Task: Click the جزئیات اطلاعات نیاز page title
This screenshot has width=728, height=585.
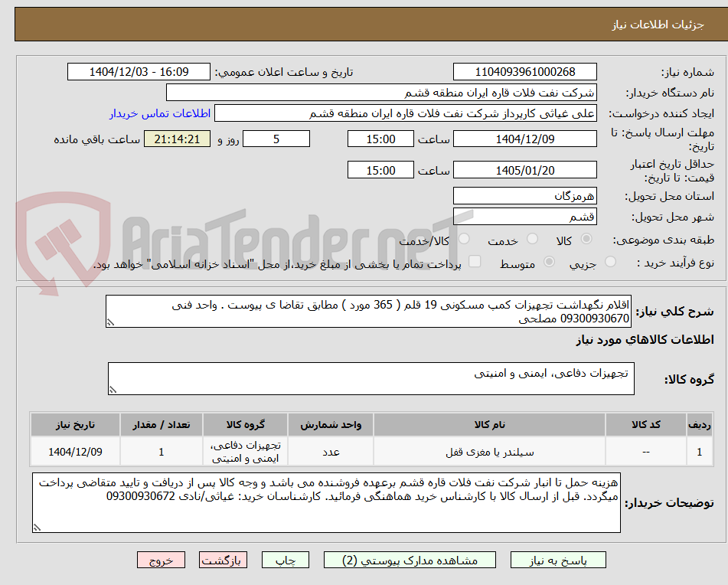Action: (x=658, y=25)
